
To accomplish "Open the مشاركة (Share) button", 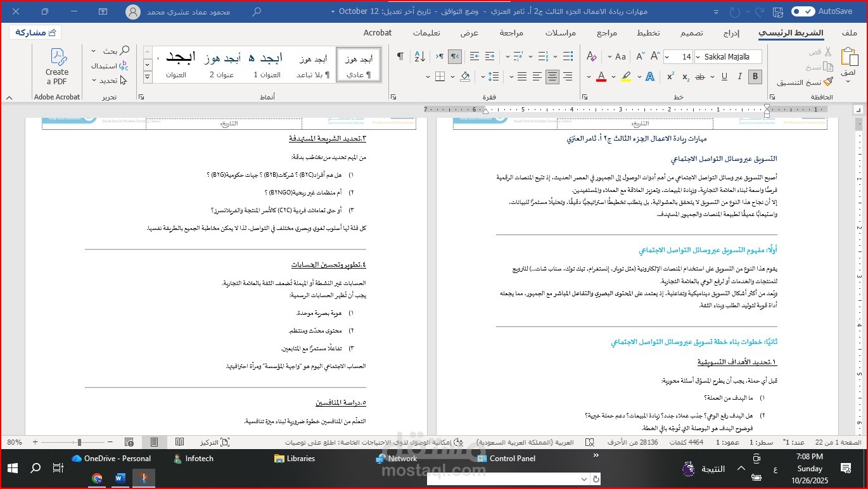I will 35,32.
